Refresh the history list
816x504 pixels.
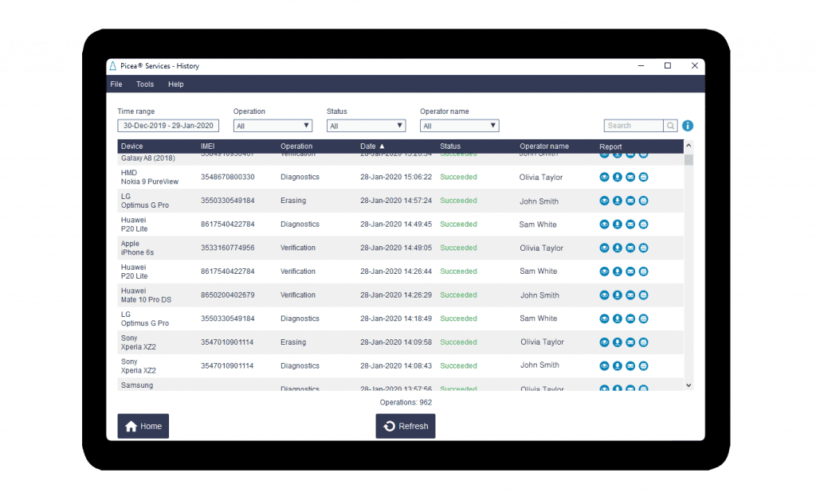tap(406, 426)
